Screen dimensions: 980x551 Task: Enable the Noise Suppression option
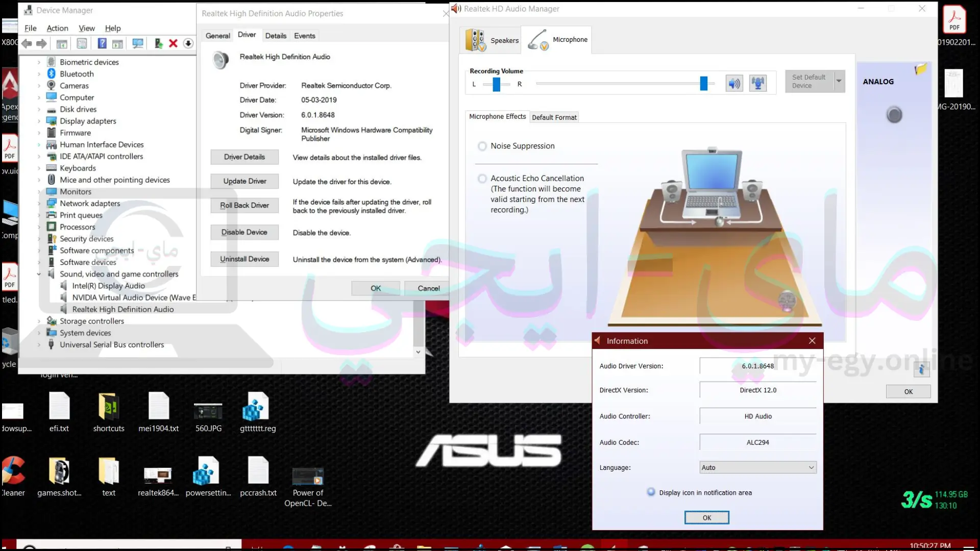[482, 146]
